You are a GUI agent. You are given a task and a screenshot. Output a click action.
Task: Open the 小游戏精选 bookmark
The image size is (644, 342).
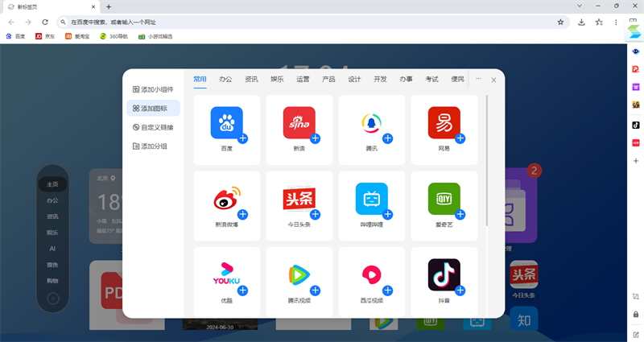coord(155,36)
